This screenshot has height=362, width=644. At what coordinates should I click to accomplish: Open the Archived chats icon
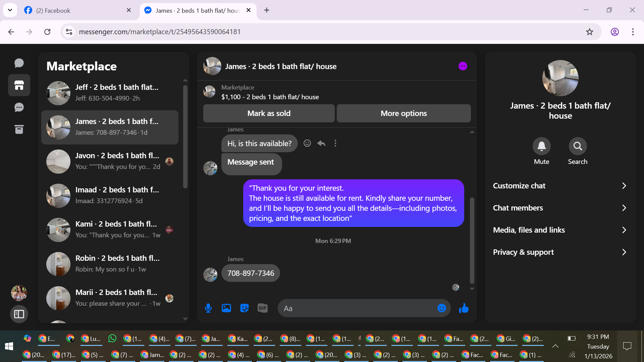19,129
